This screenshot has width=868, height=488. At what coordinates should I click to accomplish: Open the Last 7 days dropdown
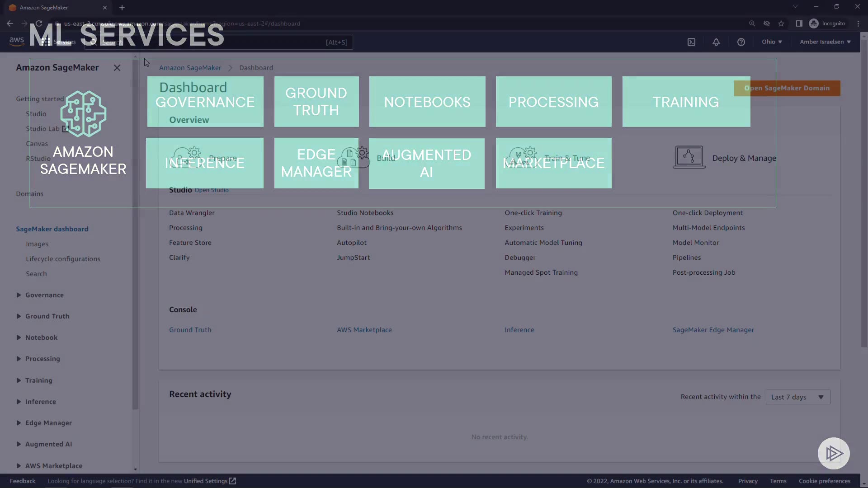click(x=797, y=397)
